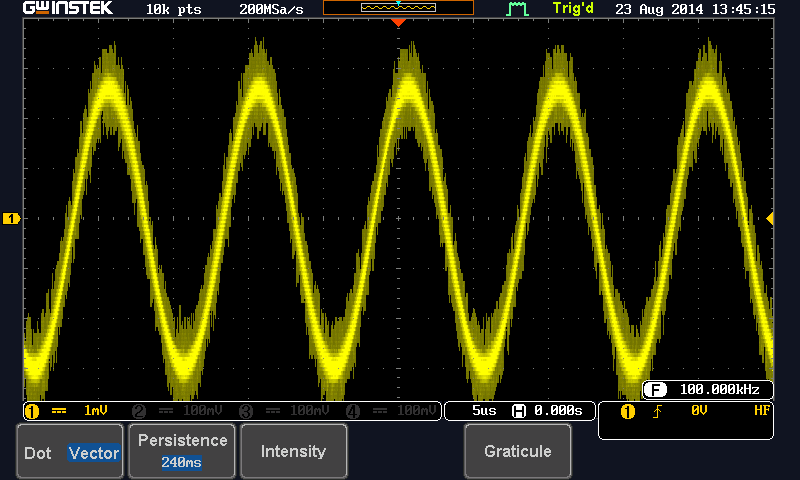The width and height of the screenshot is (800, 480).
Task: Click the 5us timebase readout
Action: click(483, 411)
